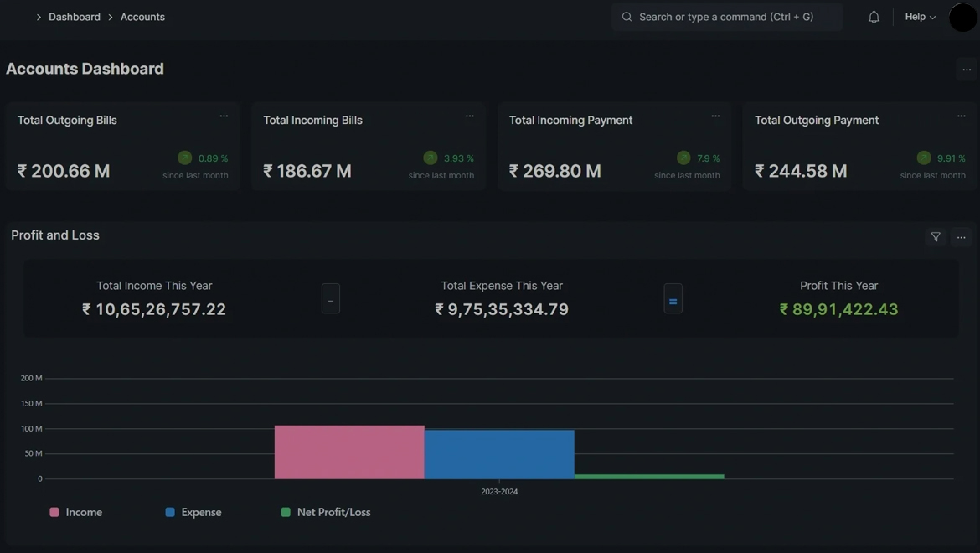
Task: Focus the search or command field
Action: click(726, 17)
